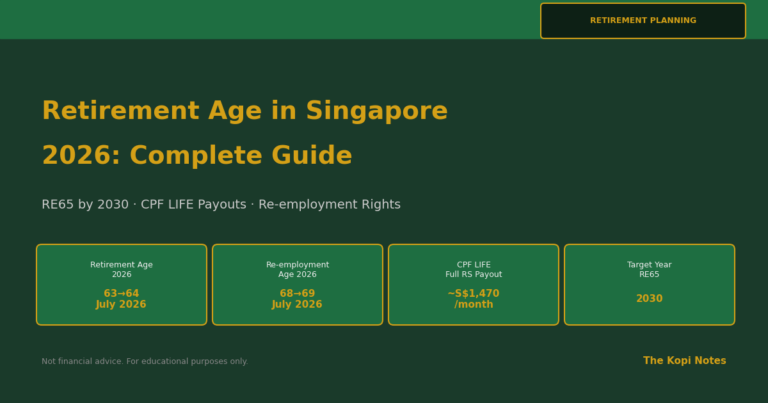
Task: Select the 'Retirement Age in Singapore' title line
Action: [245, 111]
